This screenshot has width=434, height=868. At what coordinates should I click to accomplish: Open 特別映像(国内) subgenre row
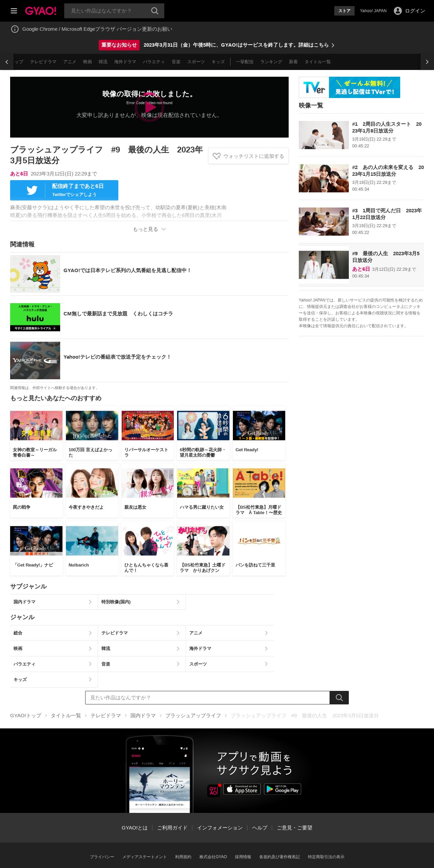(142, 602)
